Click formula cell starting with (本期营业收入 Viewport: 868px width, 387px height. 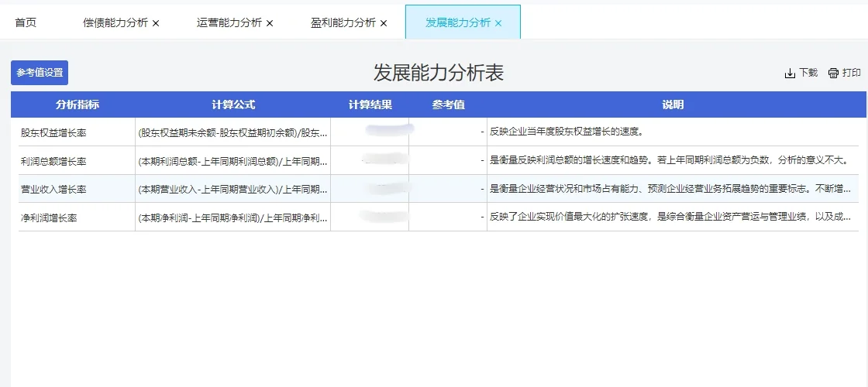coord(232,190)
